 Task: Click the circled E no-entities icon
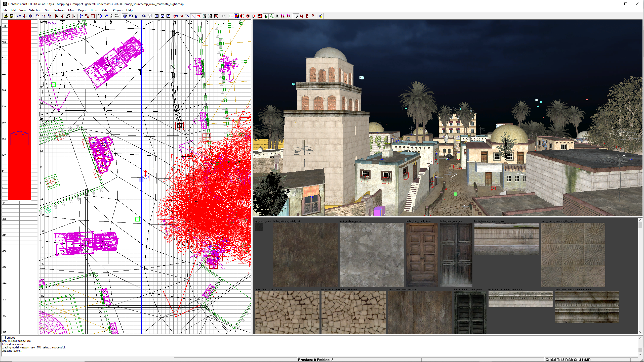click(x=242, y=16)
